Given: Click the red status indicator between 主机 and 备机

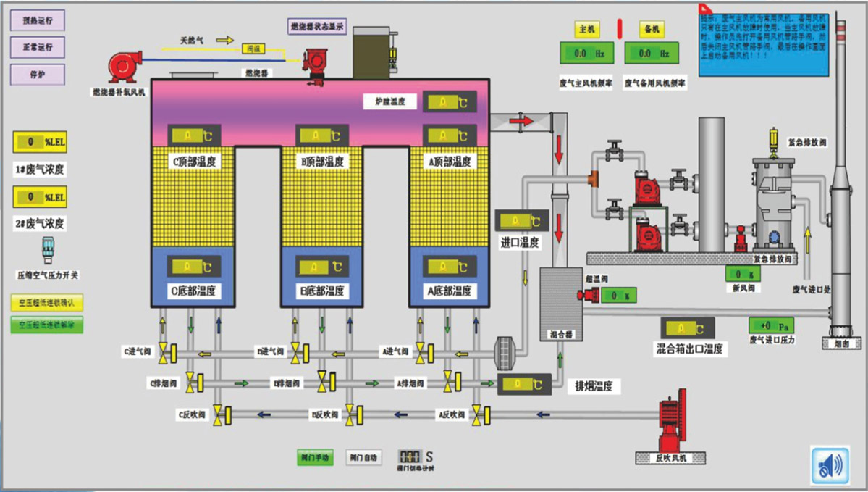Looking at the screenshot, I should tap(620, 29).
